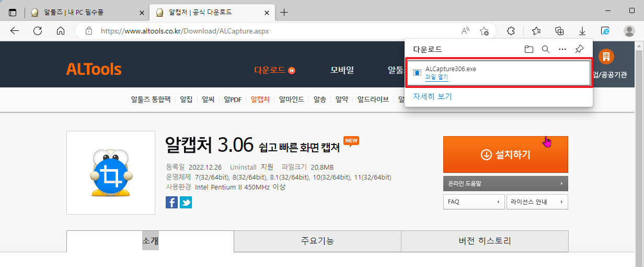Click the ALCapture306.exe file name

(451, 69)
